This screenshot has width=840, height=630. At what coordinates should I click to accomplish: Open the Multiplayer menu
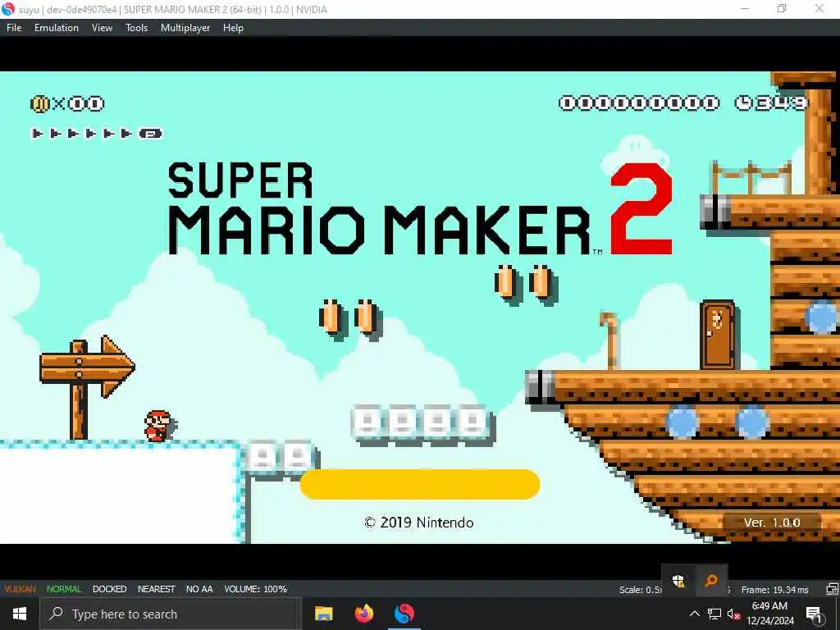(x=185, y=28)
